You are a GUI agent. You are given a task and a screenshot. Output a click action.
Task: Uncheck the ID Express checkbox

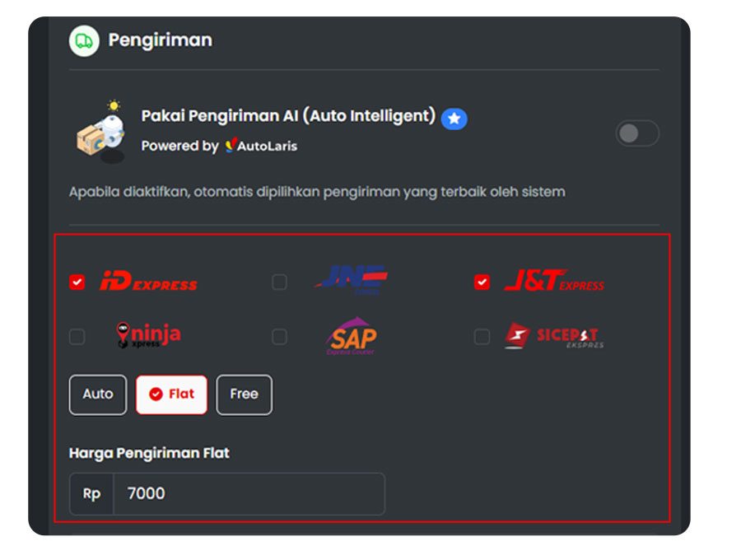click(x=77, y=282)
